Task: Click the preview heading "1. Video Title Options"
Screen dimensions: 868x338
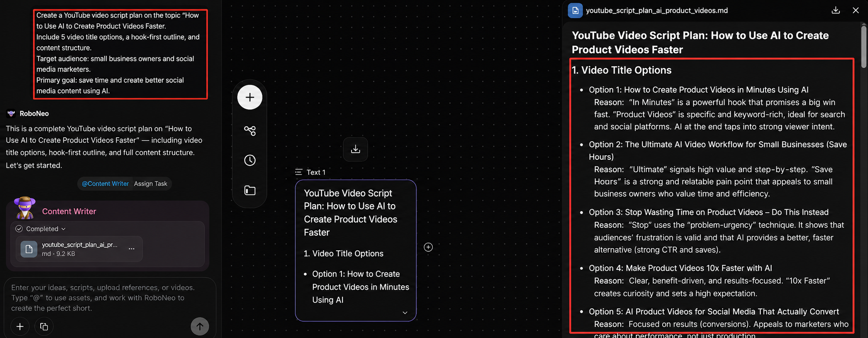Action: coord(622,70)
